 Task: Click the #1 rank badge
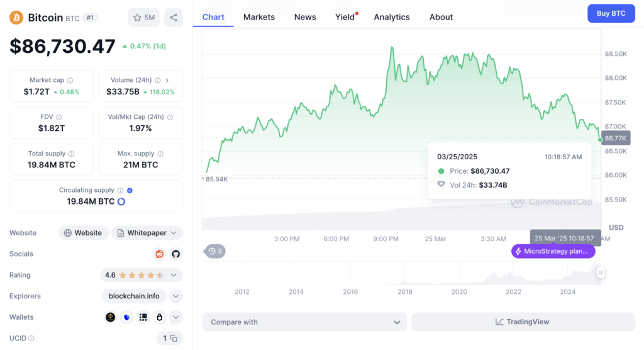(x=90, y=18)
